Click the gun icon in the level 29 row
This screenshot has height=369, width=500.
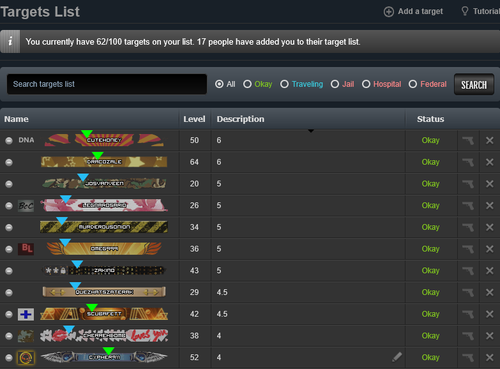coord(468,292)
